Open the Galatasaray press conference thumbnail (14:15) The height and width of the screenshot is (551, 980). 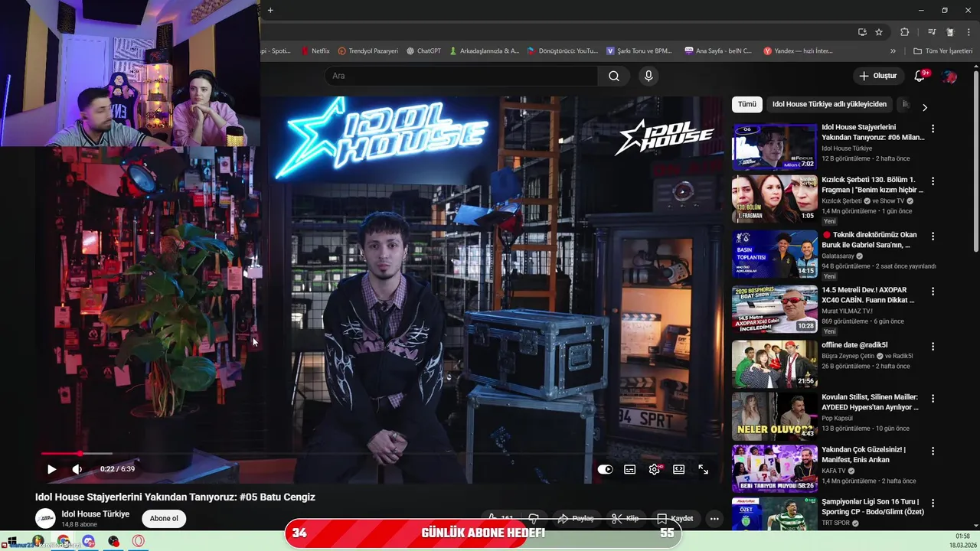[x=774, y=254]
